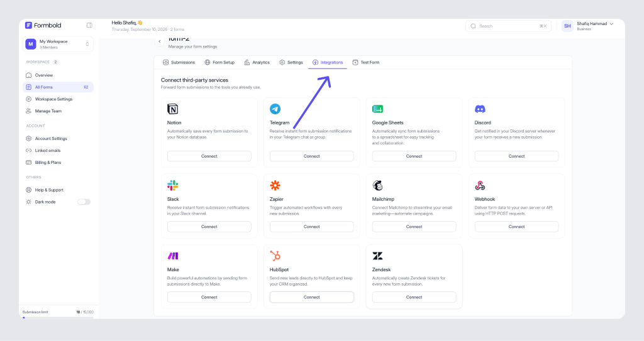Open the Test Form tab
Image resolution: width=644 pixels, height=341 pixels.
(x=366, y=62)
